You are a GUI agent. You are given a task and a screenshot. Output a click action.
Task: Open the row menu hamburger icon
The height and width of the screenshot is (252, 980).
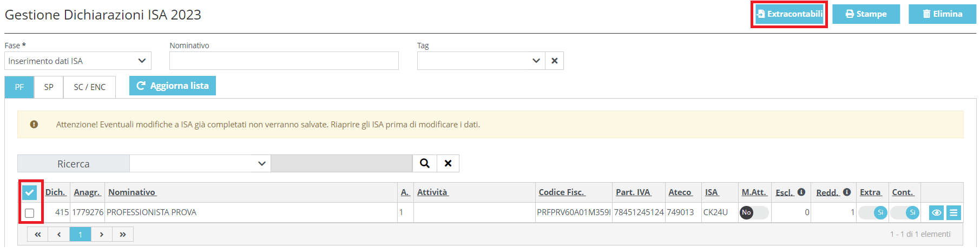coord(954,212)
